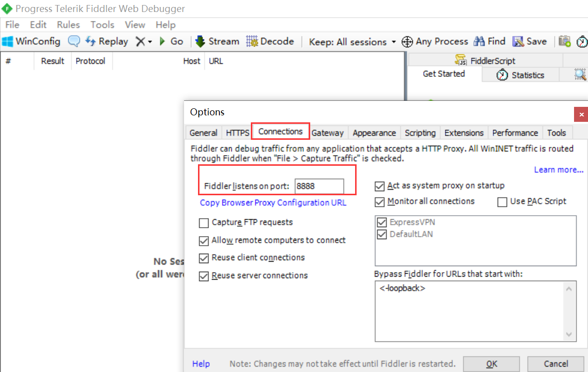This screenshot has height=372, width=588.
Task: Click the Any Process crosshair icon
Action: click(407, 41)
